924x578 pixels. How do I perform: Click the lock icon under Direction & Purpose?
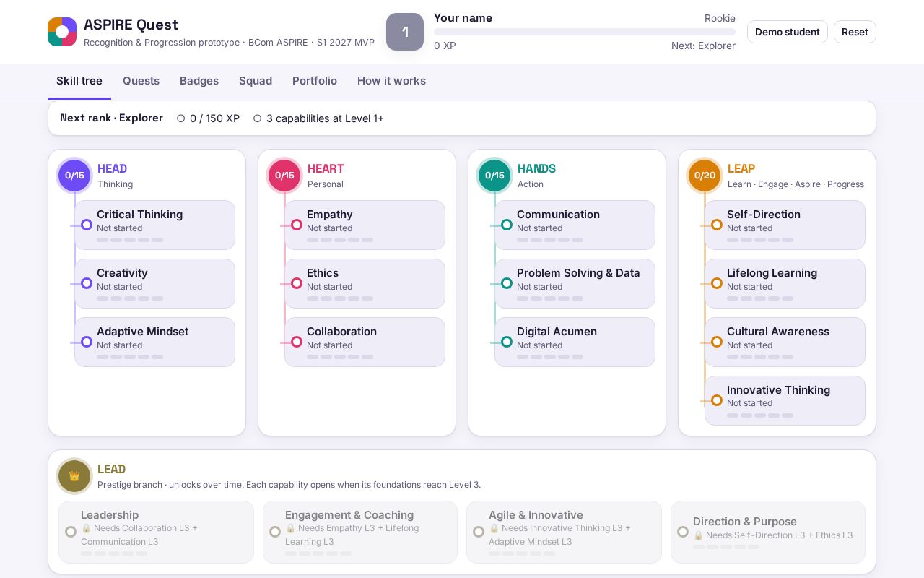[x=698, y=535]
